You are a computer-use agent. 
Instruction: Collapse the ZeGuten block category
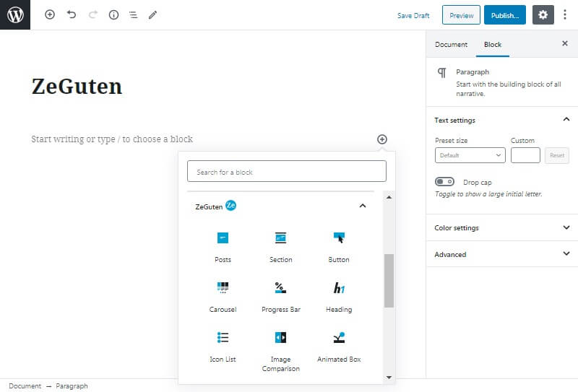point(363,206)
